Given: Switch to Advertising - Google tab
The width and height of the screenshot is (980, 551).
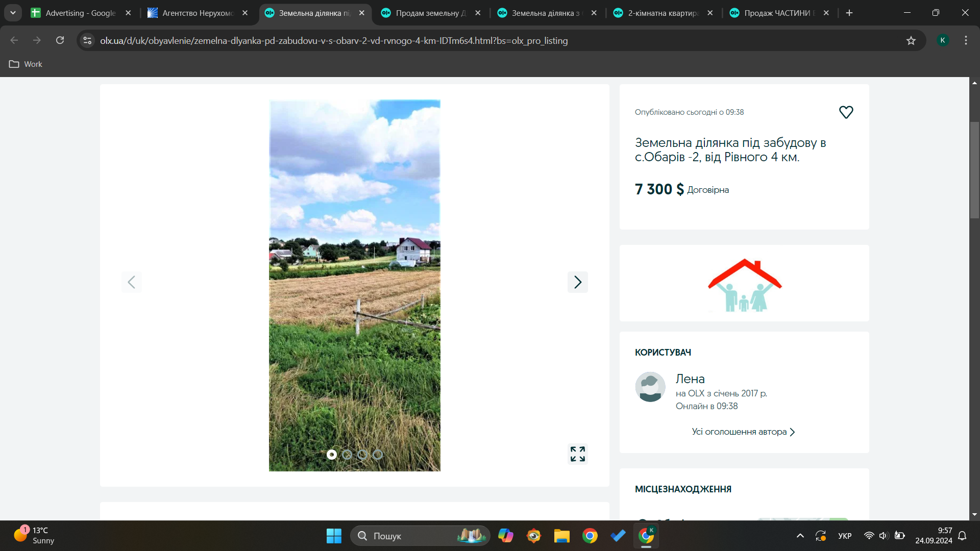Looking at the screenshot, I should [x=80, y=13].
